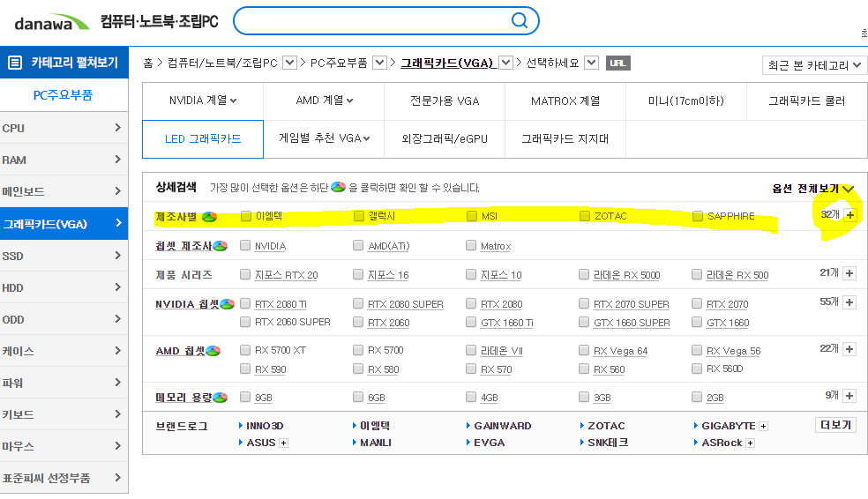Click the URL copy icon in breadcrumb
Screen dimensions: 868x499
618,63
